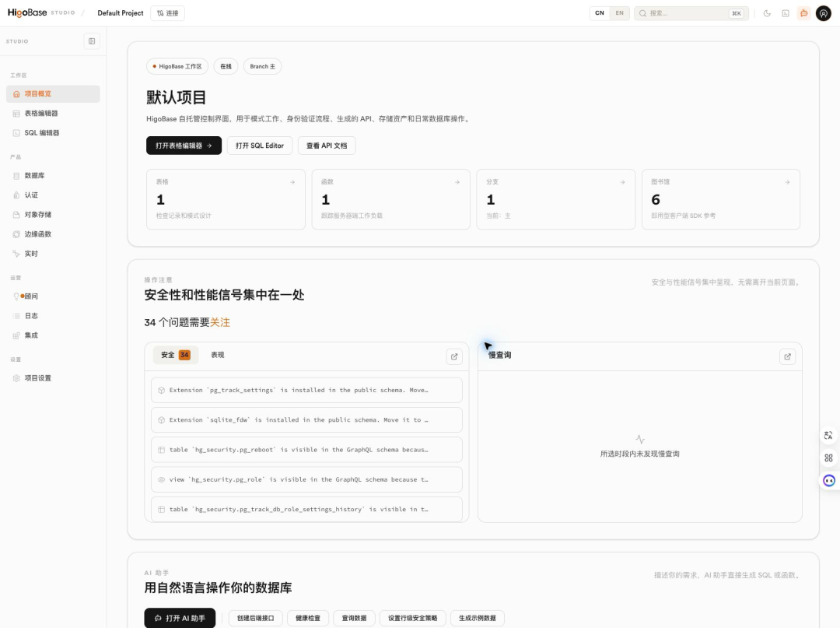Open the hg_security.pg_reboot table issue
The height and width of the screenshot is (628, 840).
click(306, 450)
